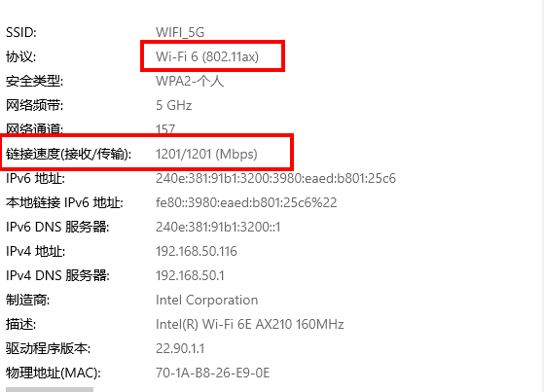Screen dimensions: 544x392
Task: Click the 物理地址(MAC) label
Action: [x=54, y=373]
